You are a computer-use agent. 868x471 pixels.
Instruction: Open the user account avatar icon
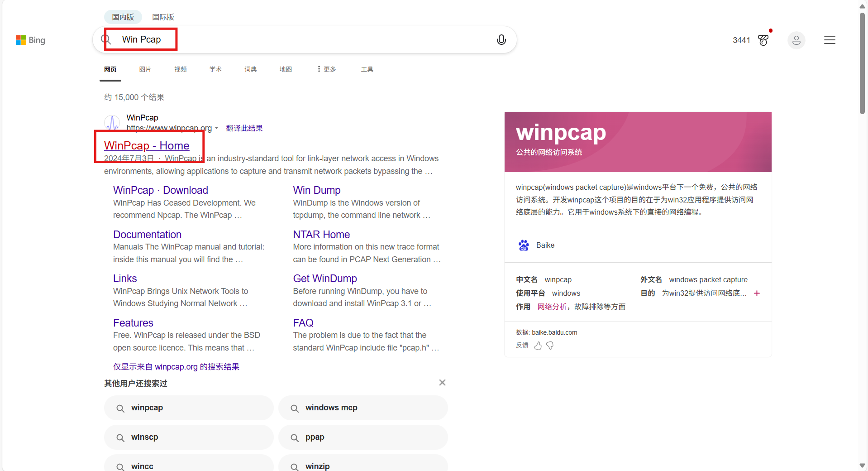796,40
